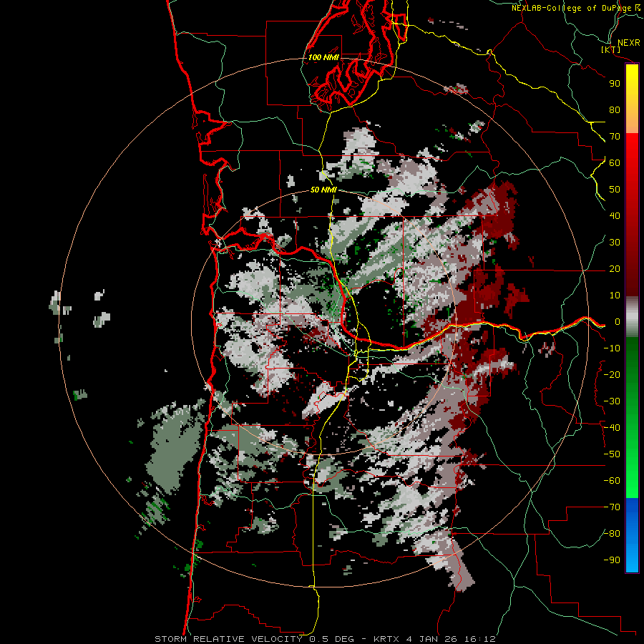Click the "0" scale value

[617, 322]
